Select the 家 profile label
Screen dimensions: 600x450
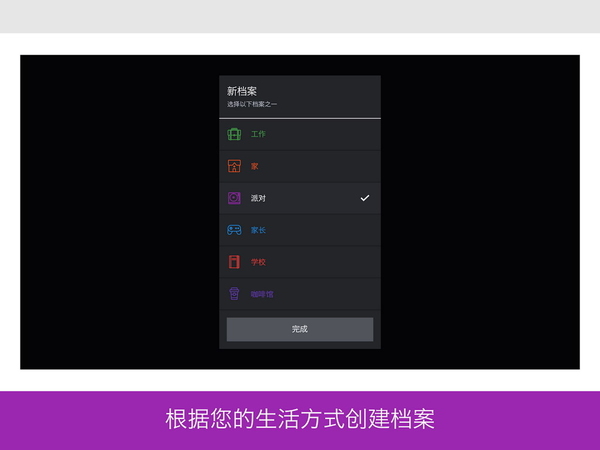point(254,166)
